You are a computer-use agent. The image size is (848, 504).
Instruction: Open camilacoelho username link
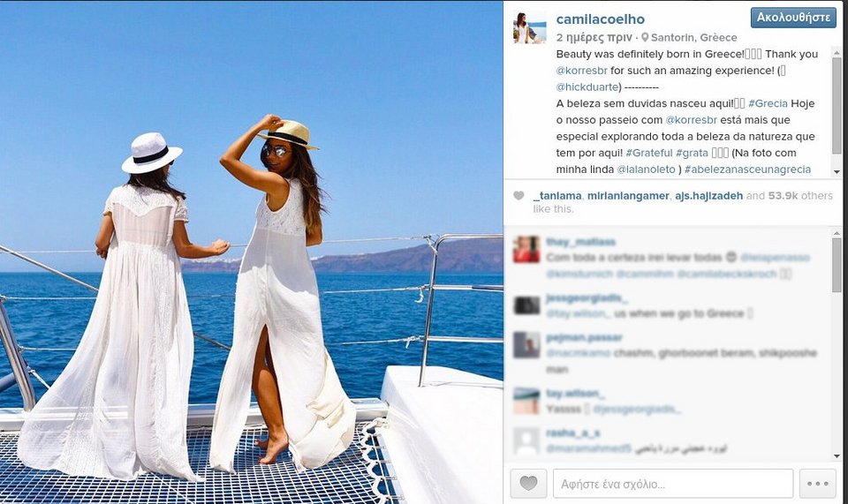pos(601,19)
